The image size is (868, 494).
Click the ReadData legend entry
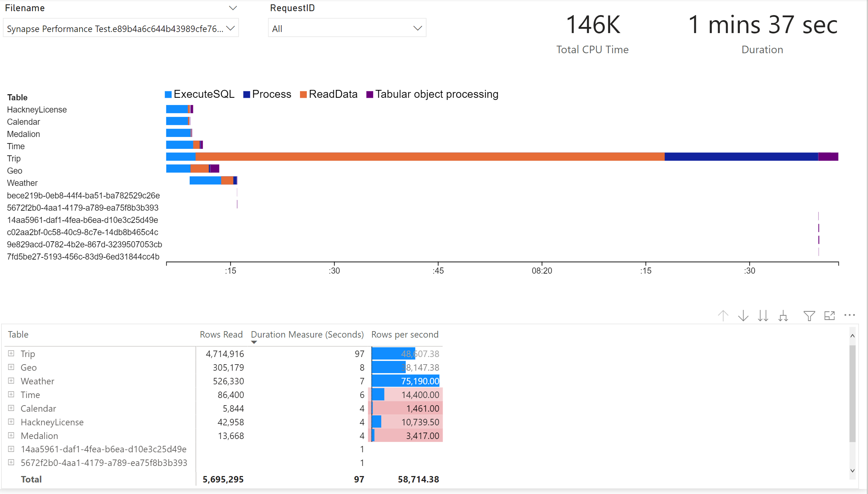coord(333,94)
